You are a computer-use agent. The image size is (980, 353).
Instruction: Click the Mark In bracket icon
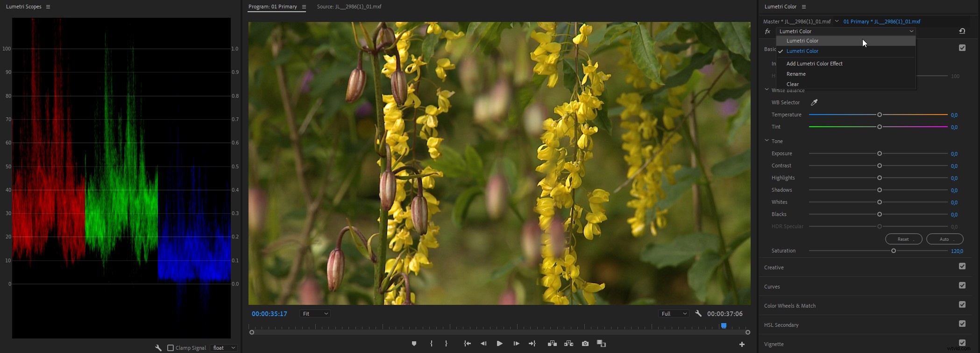pyautogui.click(x=431, y=344)
